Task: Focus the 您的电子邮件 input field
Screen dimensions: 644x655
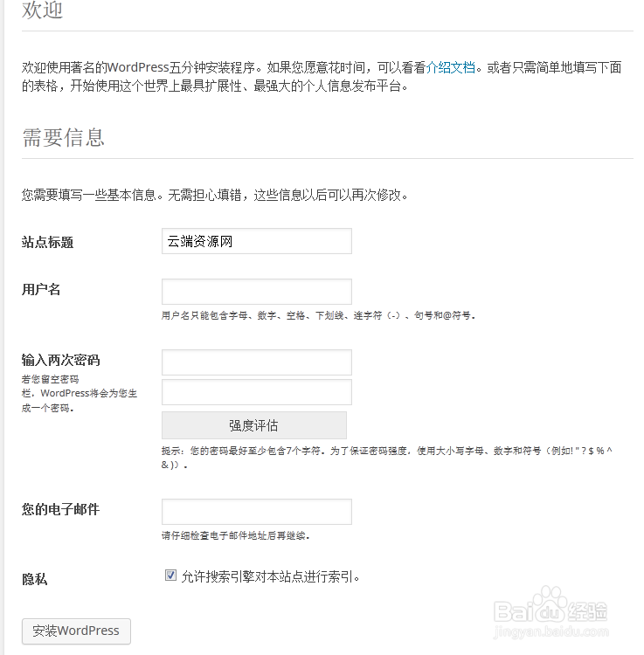Action: click(x=257, y=511)
